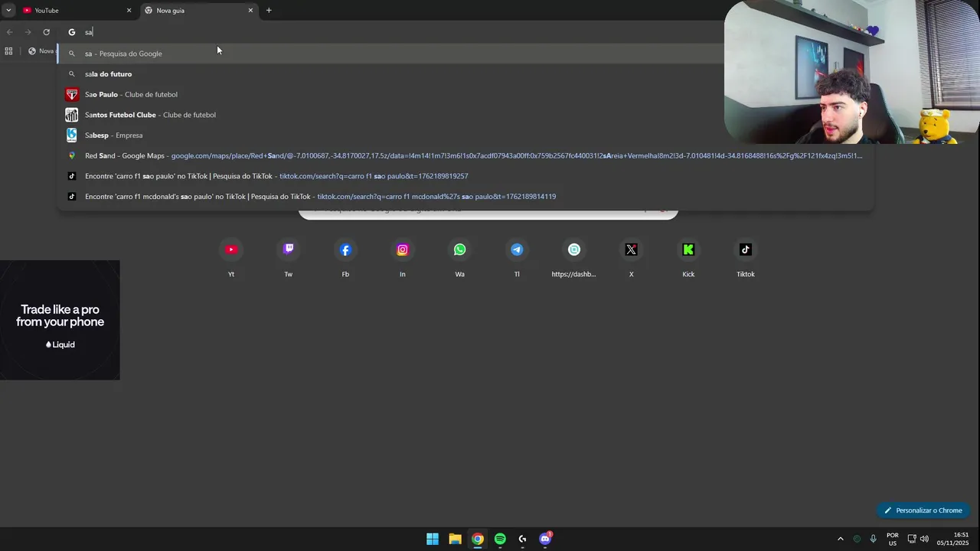
Task: Open TikTok 'carro f1 mcdonald's sao paulo' suggestion
Action: (465, 197)
